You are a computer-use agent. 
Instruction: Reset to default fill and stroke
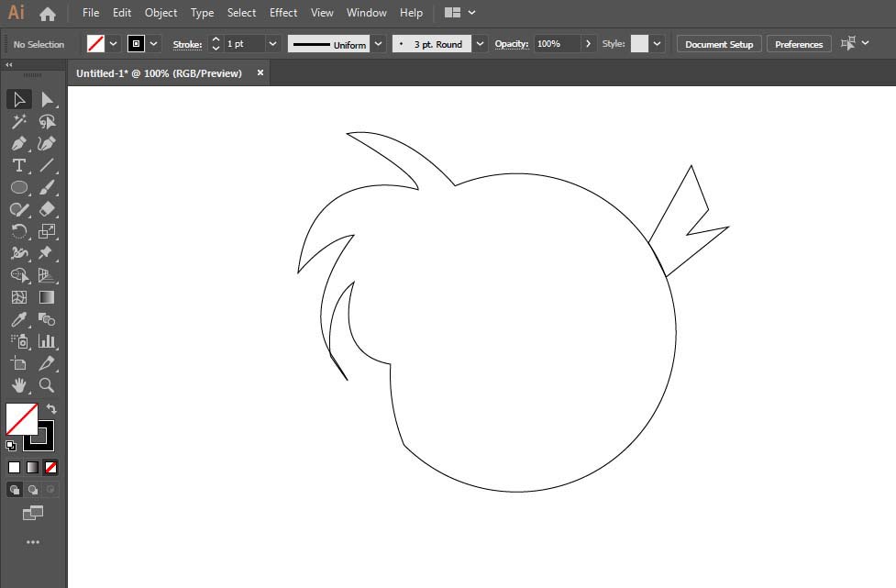(11, 445)
